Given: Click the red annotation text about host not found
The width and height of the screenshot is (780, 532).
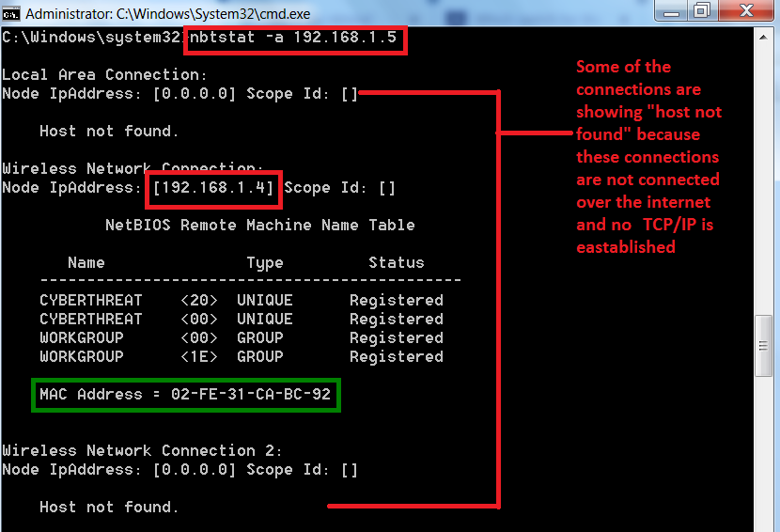Looking at the screenshot, I should tap(648, 157).
